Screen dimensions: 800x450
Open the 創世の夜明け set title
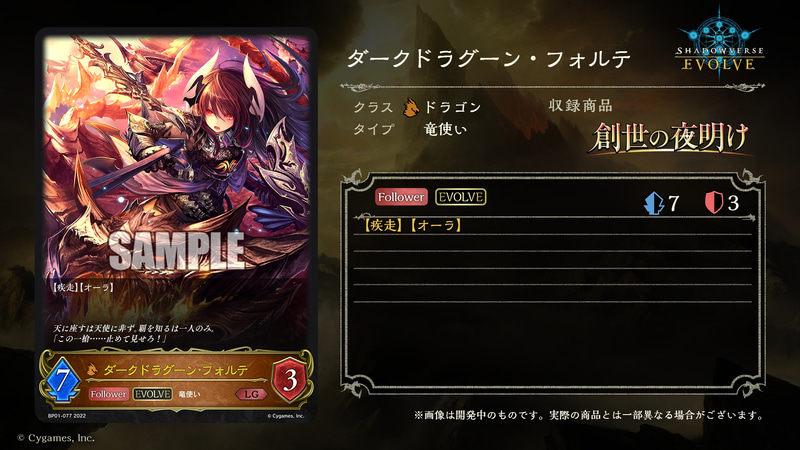pos(668,138)
